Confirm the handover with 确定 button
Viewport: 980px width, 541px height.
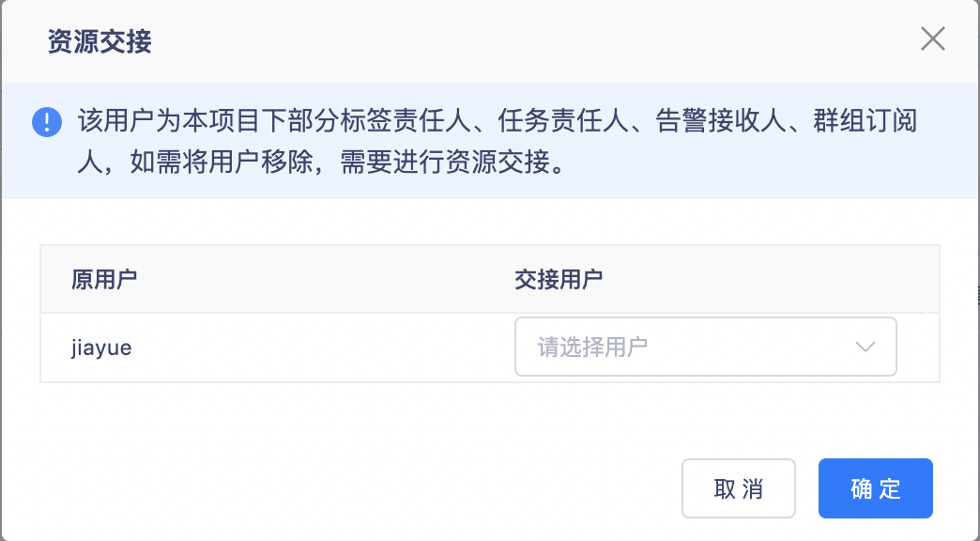click(x=875, y=488)
